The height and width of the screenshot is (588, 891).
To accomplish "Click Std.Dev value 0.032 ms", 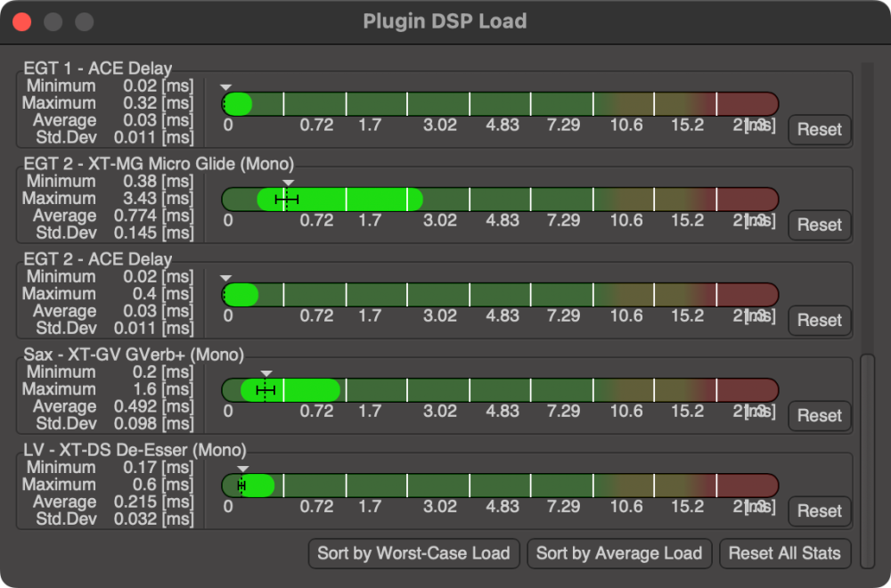I will point(153,519).
